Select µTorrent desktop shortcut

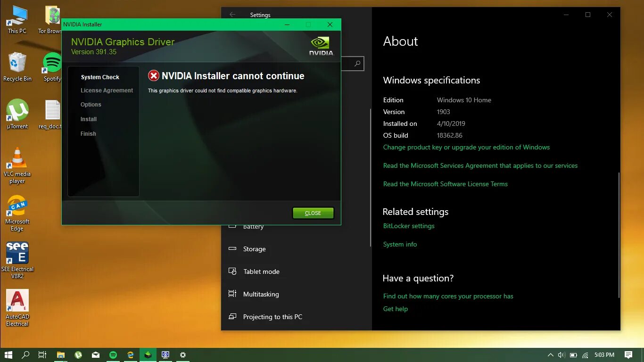(x=17, y=115)
